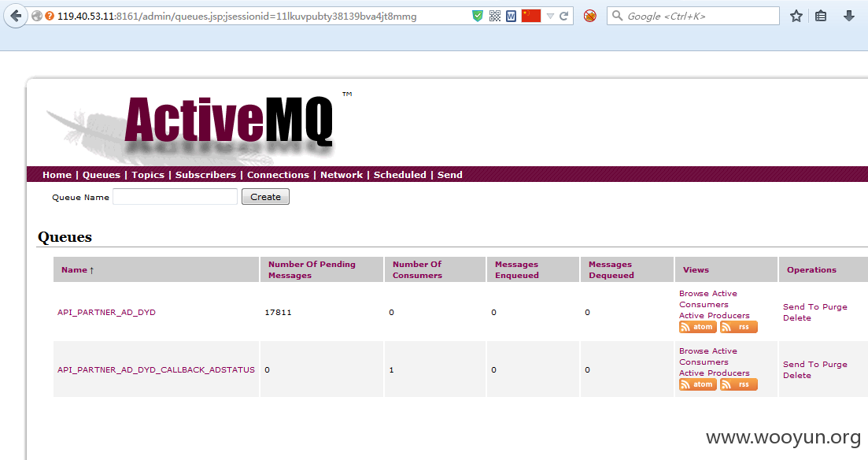
Task: Click the orange question mark security icon
Action: (x=50, y=16)
